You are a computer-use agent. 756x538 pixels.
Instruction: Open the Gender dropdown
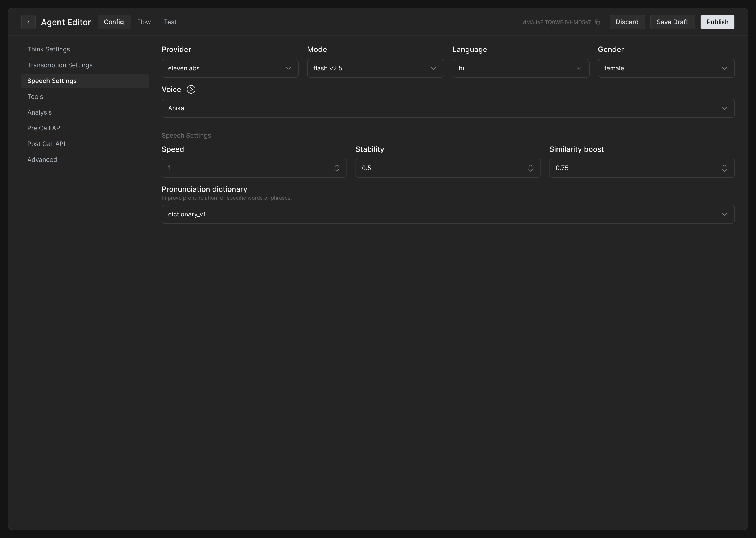[x=666, y=68]
